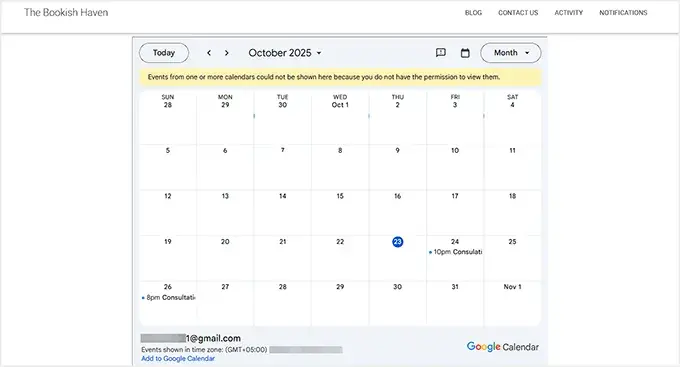This screenshot has width=680, height=367.
Task: Open the ACTIVITY menu item
Action: [569, 13]
